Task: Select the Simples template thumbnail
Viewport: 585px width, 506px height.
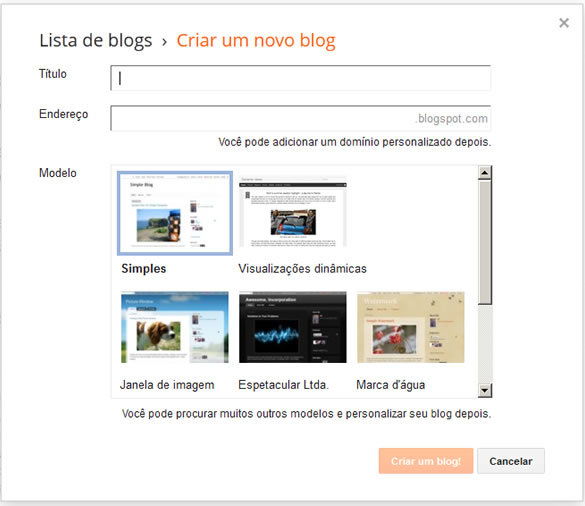Action: [x=175, y=213]
